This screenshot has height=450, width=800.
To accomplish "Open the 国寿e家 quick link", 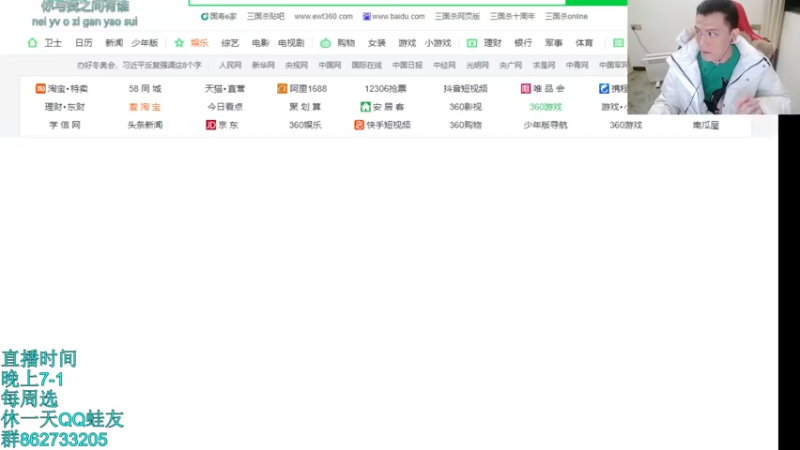I will (x=223, y=16).
